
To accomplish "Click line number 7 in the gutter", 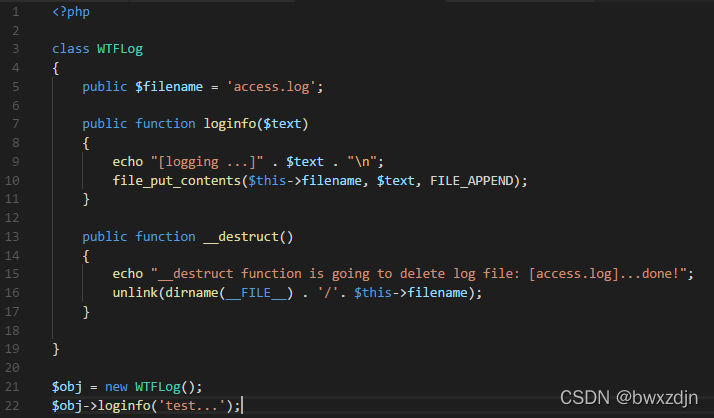I will click(15, 124).
